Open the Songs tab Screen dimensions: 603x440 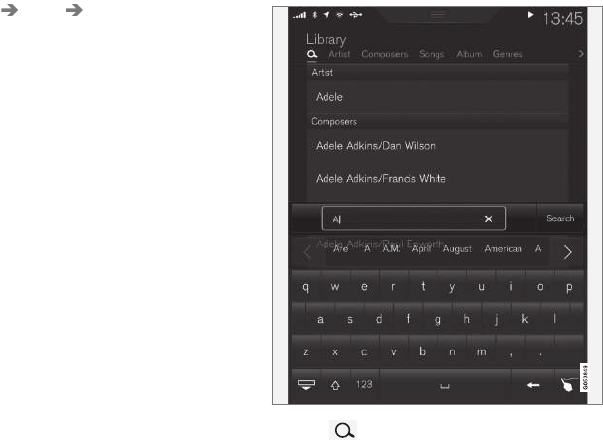431,54
